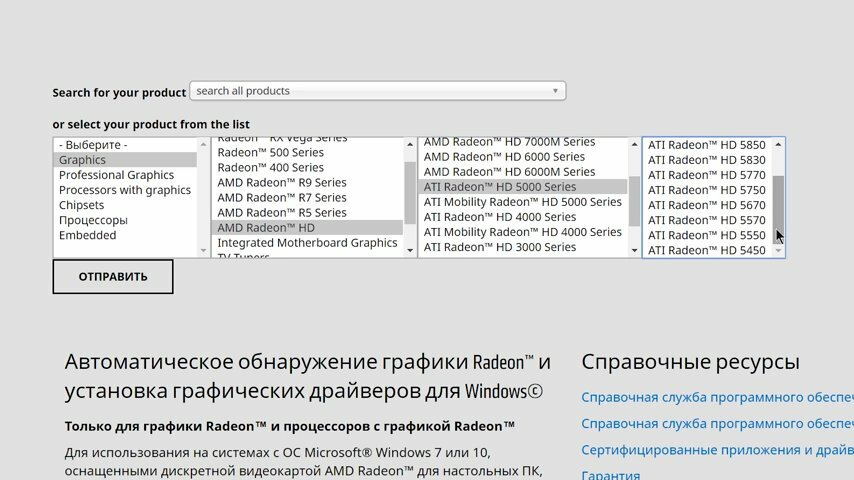854x480 pixels.
Task: Select 'AMD Radeon™ HD 6000 Series'
Action: tap(523, 157)
